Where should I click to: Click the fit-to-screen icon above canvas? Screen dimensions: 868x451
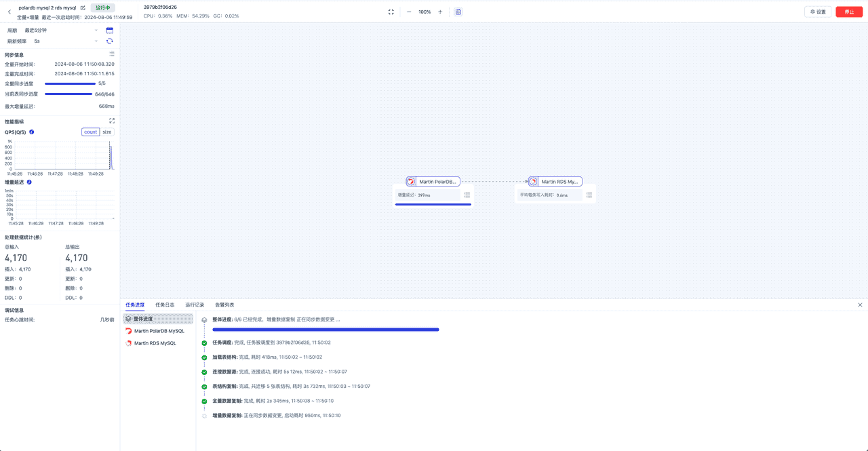pos(391,12)
